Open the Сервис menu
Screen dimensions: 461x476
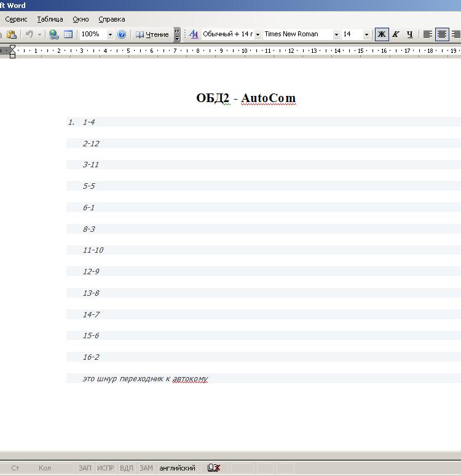pos(17,19)
